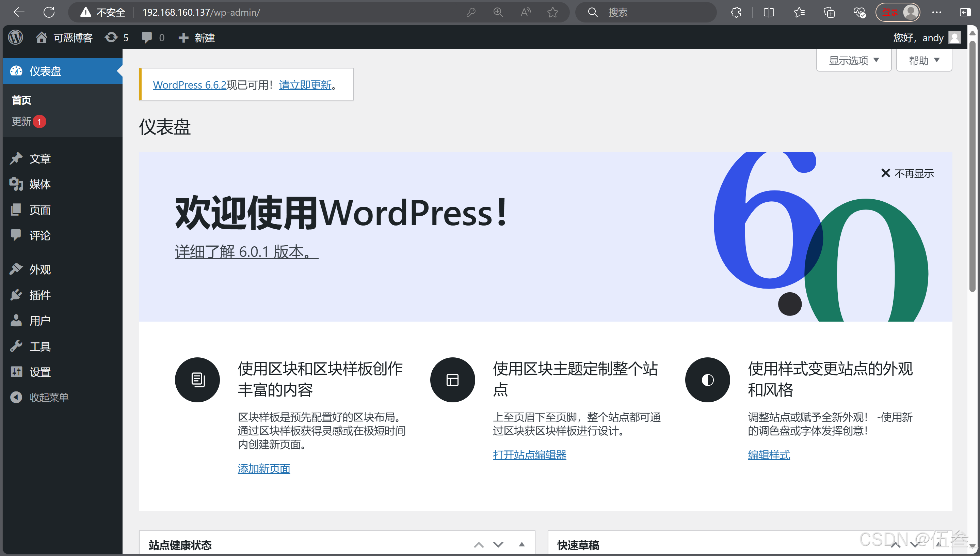Open updates indicator showing 5
The height and width of the screenshot is (556, 980).
coord(117,37)
